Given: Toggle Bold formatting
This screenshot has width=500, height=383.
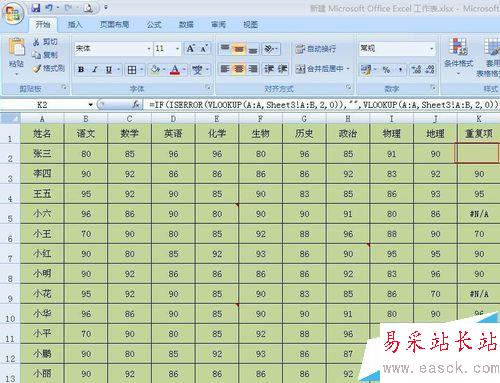Looking at the screenshot, I should pos(81,69).
